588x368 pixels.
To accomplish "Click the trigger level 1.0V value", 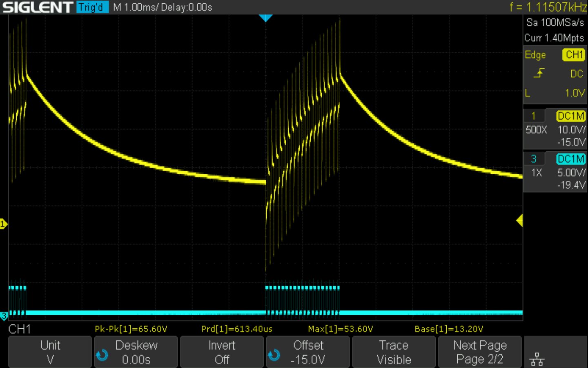I will click(575, 93).
